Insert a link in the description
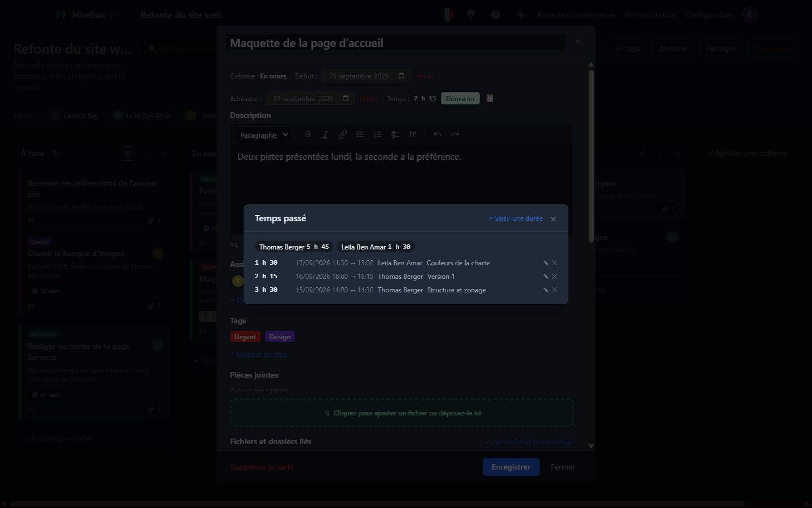The width and height of the screenshot is (812, 508). [342, 134]
